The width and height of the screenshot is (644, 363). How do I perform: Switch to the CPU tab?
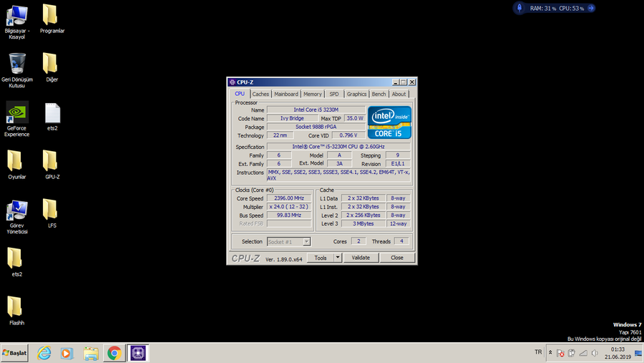[x=240, y=94]
